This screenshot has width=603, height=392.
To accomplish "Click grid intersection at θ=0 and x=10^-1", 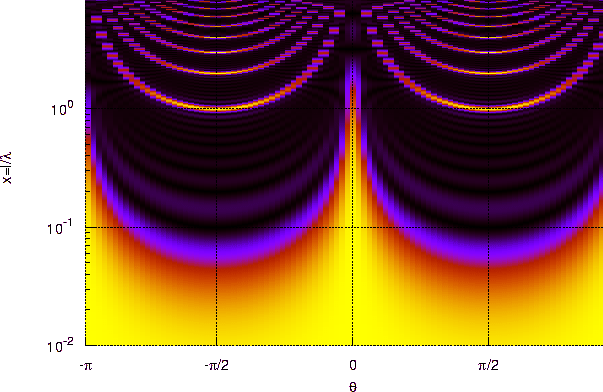I will [353, 227].
